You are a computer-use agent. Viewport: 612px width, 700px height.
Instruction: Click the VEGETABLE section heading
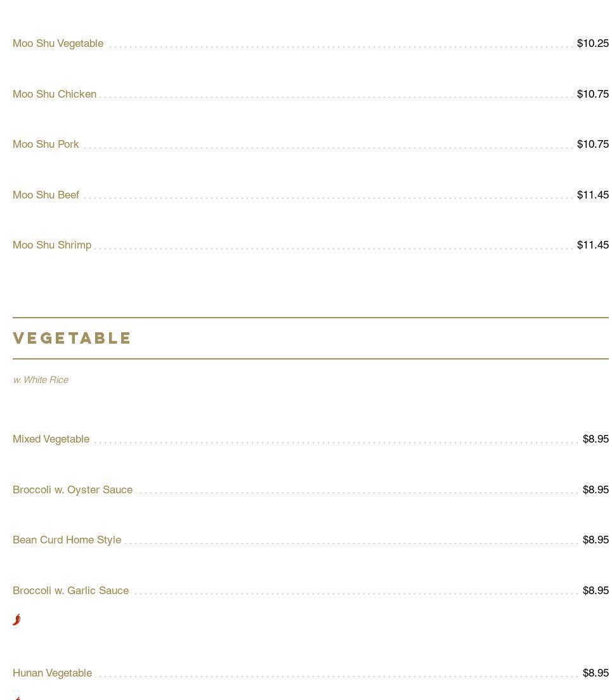pos(72,338)
